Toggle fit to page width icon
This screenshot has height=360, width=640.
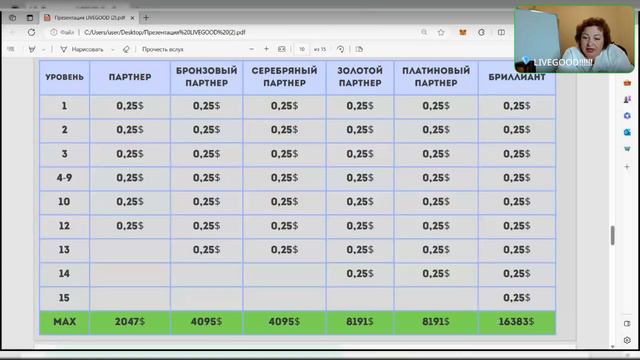[282, 49]
